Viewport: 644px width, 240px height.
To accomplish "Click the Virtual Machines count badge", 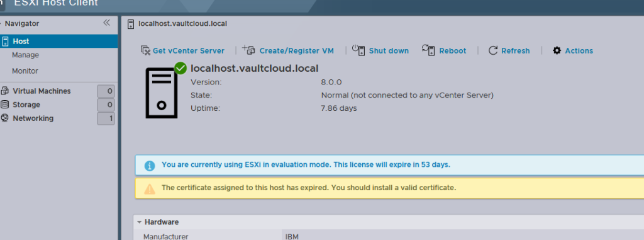I will point(106,91).
